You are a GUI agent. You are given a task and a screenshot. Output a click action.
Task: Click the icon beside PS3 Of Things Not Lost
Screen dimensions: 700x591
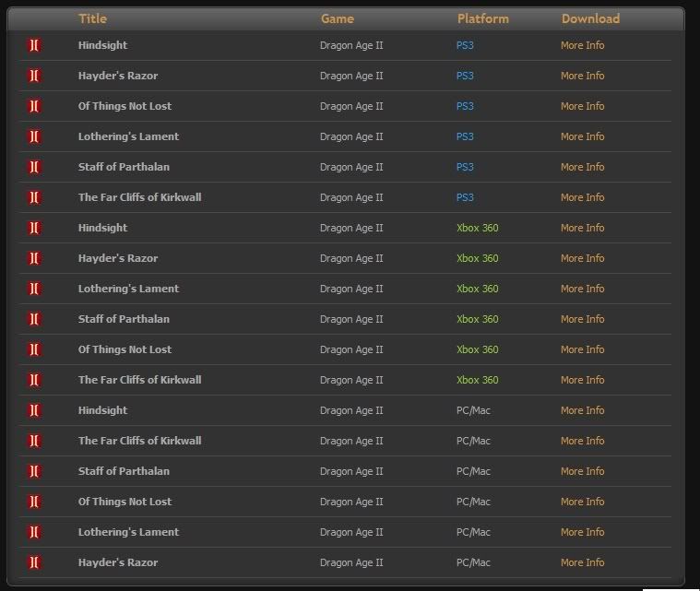[34, 106]
